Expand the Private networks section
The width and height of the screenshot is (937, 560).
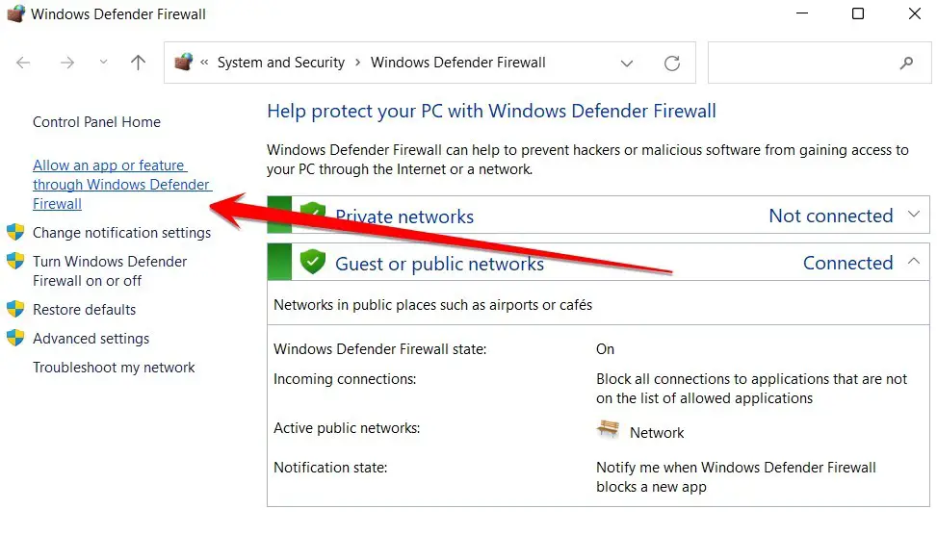tap(914, 215)
